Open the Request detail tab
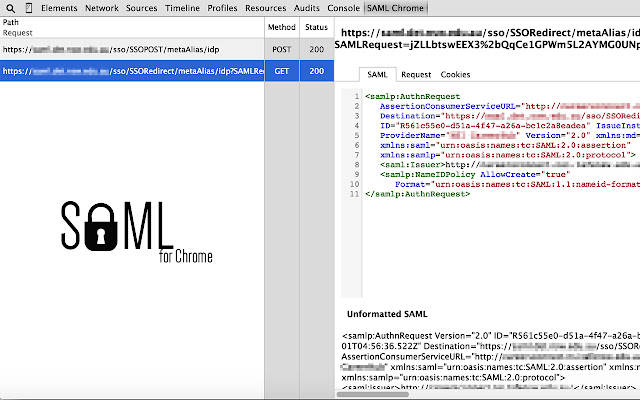This screenshot has height=400, width=640. point(416,74)
